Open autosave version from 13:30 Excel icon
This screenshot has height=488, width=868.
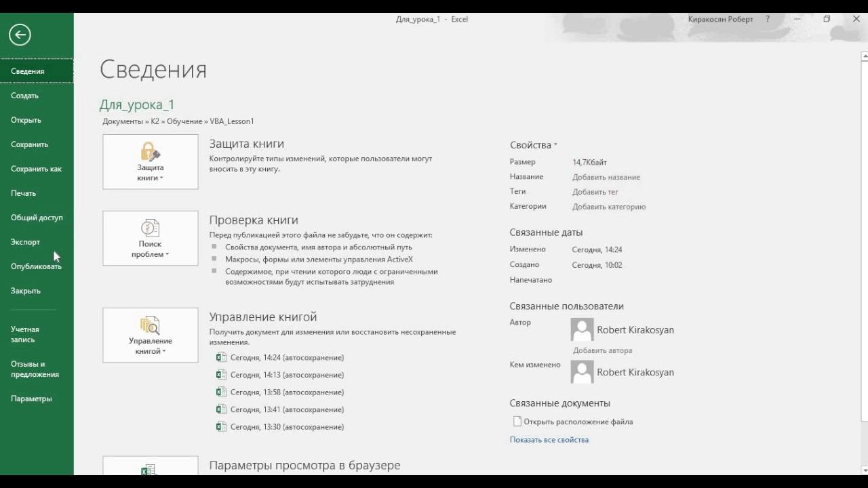[220, 427]
